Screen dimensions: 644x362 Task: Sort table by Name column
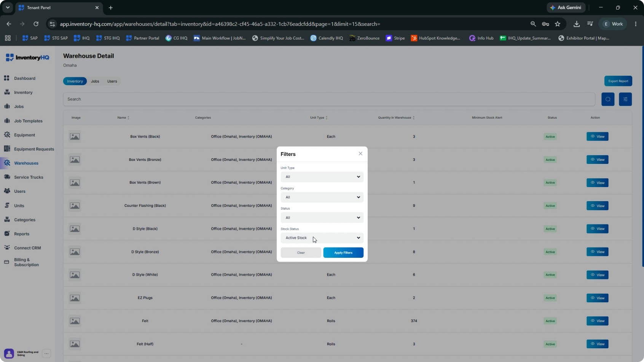click(x=123, y=117)
